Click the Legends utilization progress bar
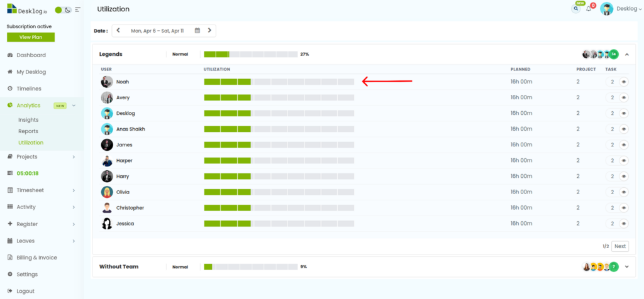The width and height of the screenshot is (644, 299). point(250,55)
